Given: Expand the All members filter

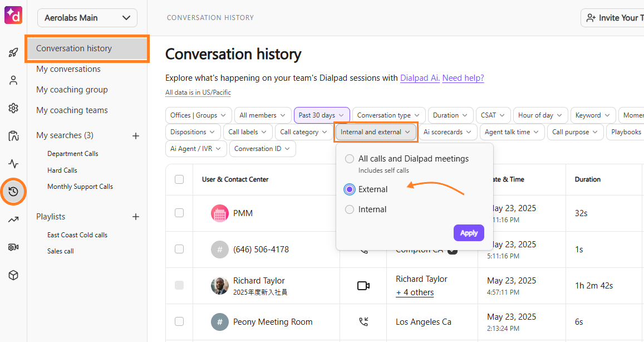Looking at the screenshot, I should coord(263,115).
